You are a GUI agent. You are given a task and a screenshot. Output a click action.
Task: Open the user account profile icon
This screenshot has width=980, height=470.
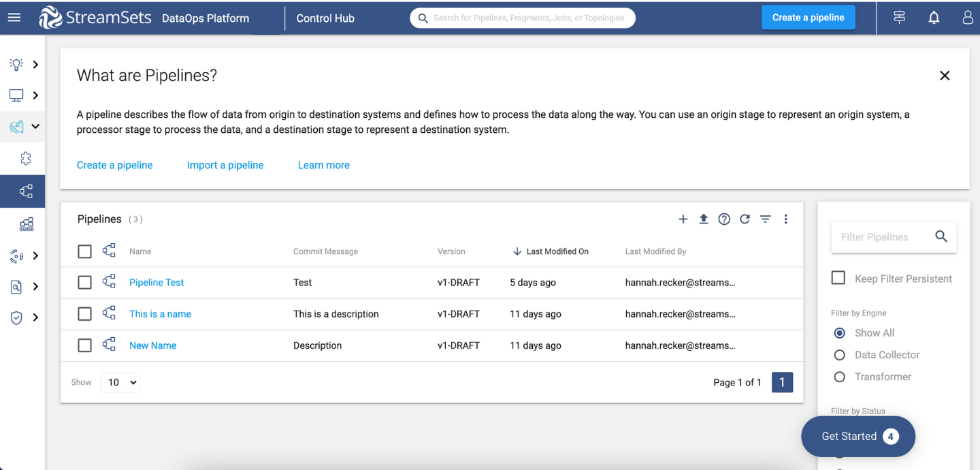[x=967, y=18]
